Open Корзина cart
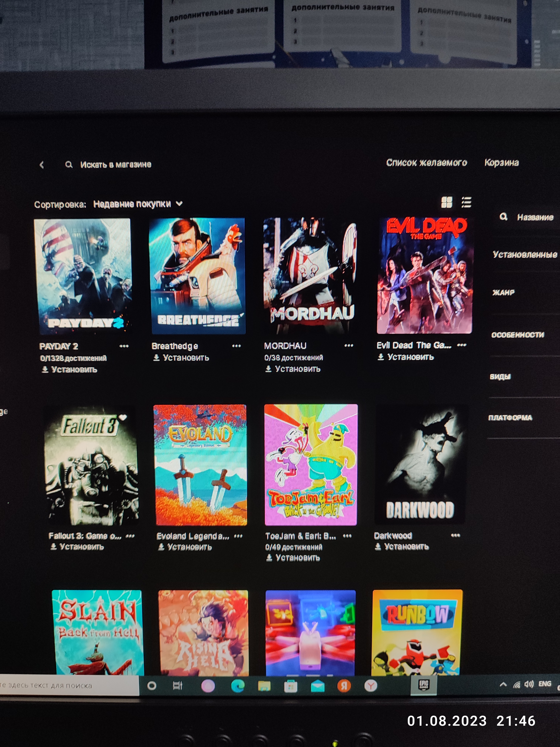 [501, 162]
